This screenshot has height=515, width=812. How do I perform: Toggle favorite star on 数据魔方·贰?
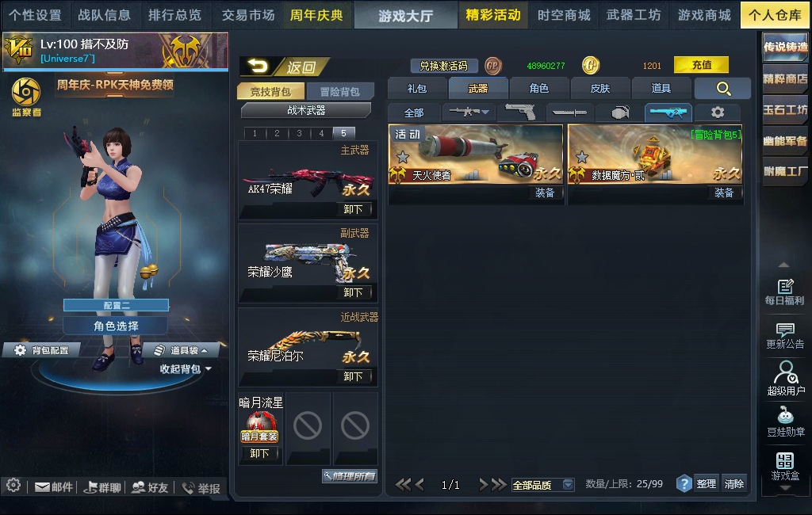[x=582, y=156]
